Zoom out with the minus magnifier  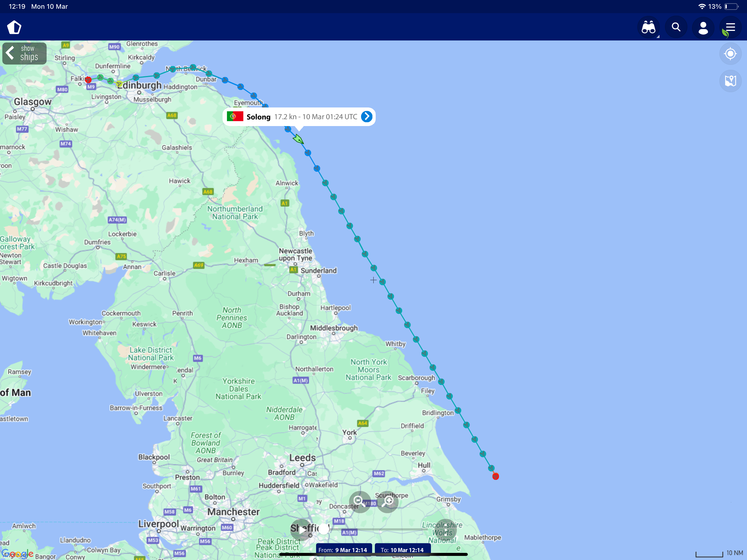click(x=360, y=502)
